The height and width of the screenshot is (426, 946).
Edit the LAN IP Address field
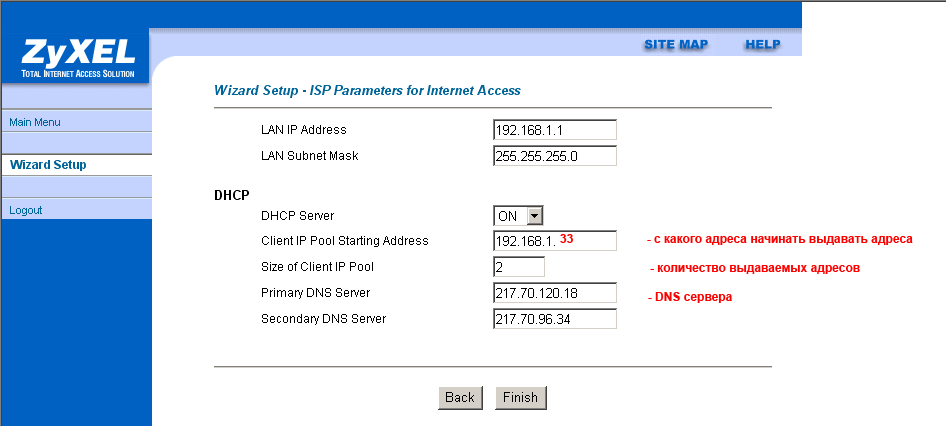[x=555, y=130]
